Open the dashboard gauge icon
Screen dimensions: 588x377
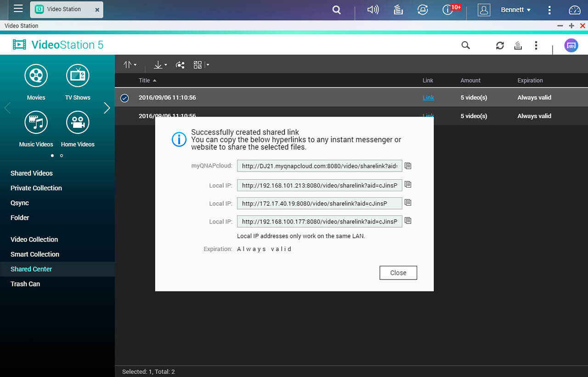575,10
